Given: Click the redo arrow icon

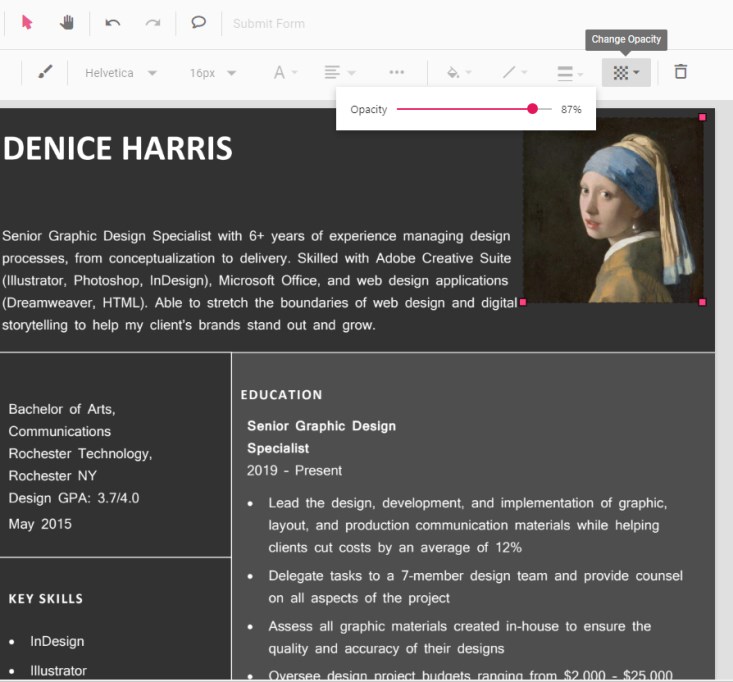Looking at the screenshot, I should click(x=152, y=23).
